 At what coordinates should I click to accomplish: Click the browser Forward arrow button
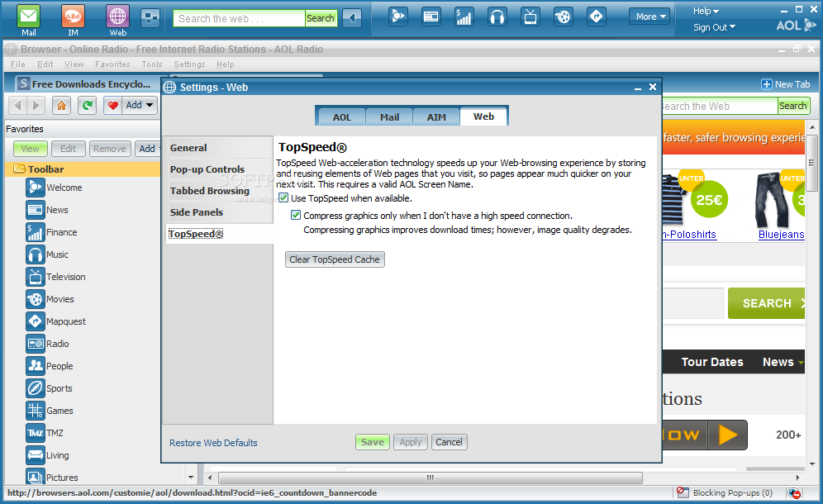[x=36, y=105]
